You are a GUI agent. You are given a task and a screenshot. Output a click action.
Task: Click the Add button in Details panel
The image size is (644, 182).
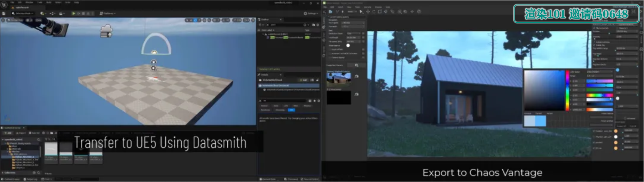pos(304,80)
